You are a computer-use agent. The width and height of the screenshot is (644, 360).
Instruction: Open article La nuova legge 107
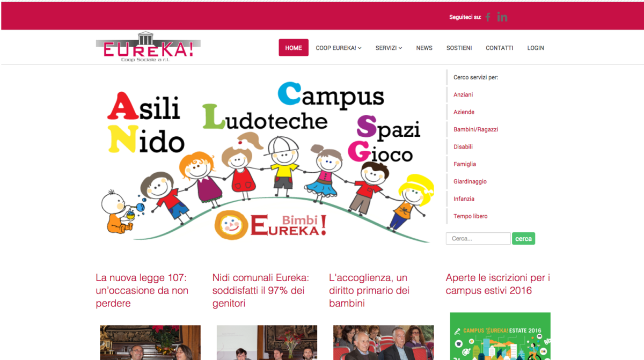point(142,290)
